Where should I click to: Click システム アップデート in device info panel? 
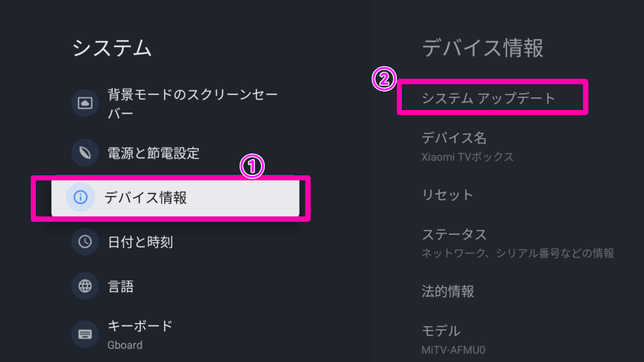pos(491,97)
